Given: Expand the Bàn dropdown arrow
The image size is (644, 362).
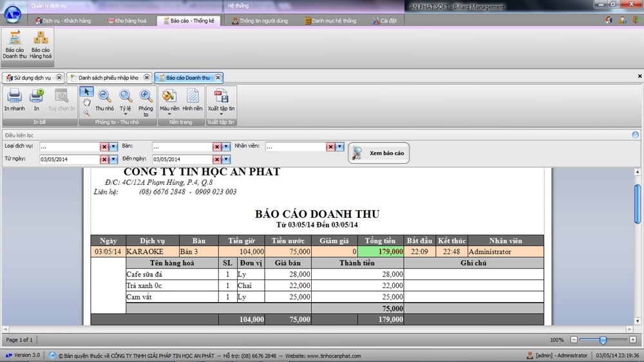Looking at the screenshot, I should [226, 147].
